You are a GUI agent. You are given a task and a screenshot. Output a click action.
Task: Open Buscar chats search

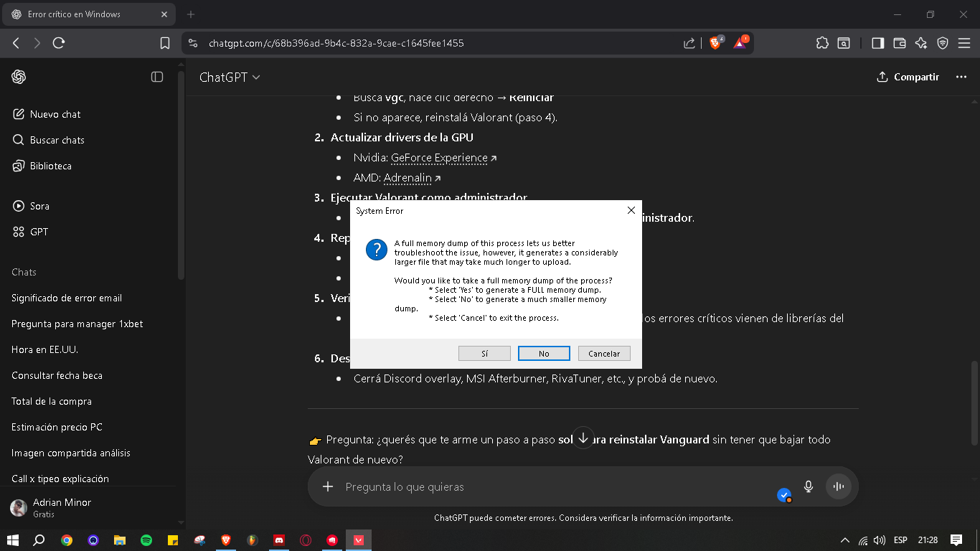pyautogui.click(x=49, y=140)
